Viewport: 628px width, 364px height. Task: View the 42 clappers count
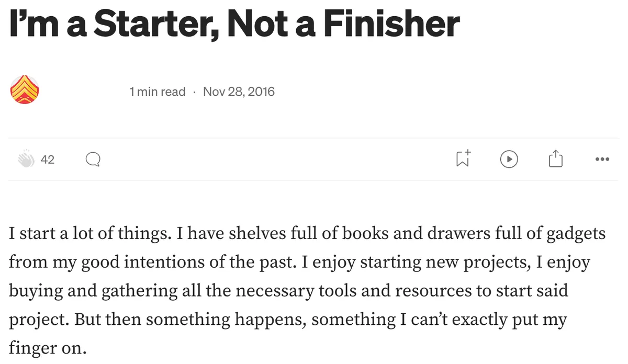tap(48, 160)
